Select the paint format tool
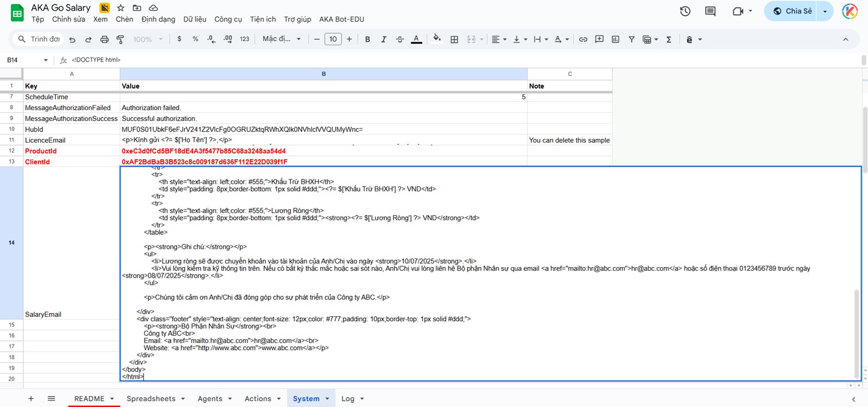The width and height of the screenshot is (868, 407). pos(120,40)
